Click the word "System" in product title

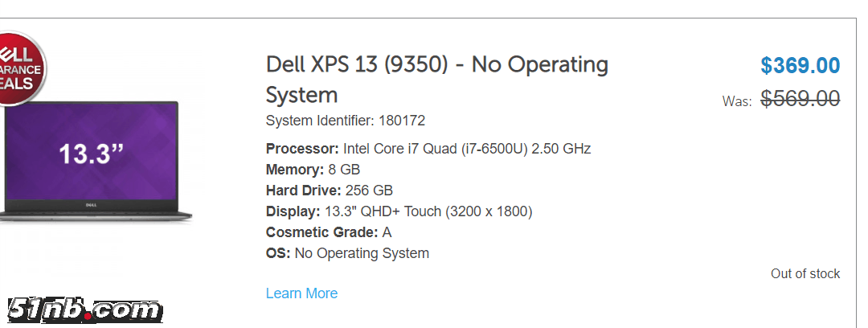click(301, 95)
